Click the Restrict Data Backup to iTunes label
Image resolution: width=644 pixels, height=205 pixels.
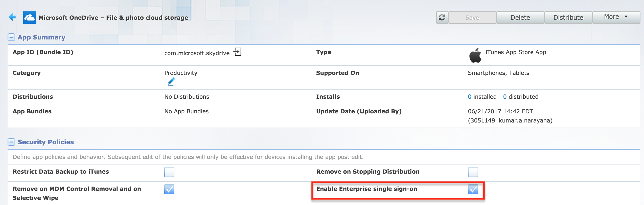tap(61, 172)
